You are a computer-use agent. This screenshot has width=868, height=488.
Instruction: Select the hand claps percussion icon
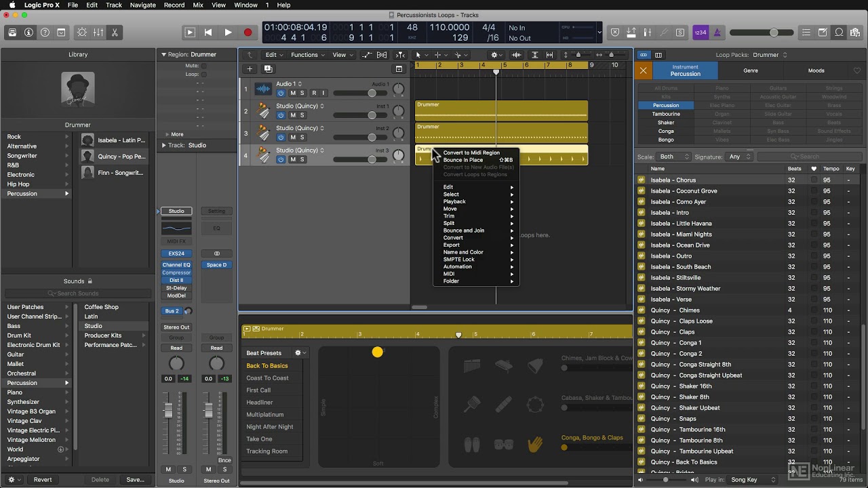(536, 444)
